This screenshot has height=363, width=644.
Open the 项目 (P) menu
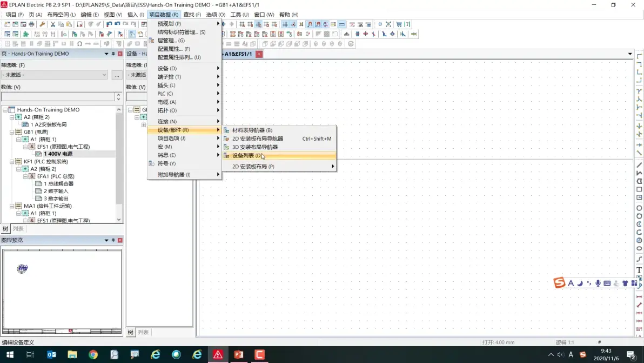[x=15, y=15]
